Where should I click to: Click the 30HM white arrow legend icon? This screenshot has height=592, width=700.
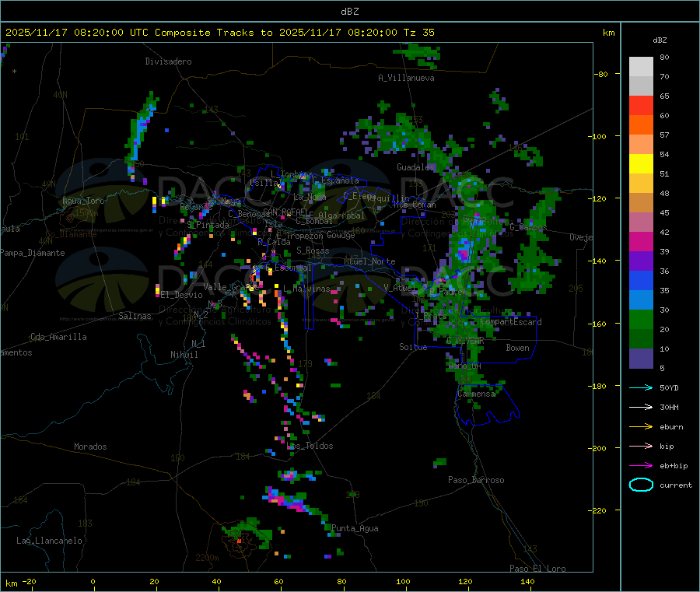(641, 407)
